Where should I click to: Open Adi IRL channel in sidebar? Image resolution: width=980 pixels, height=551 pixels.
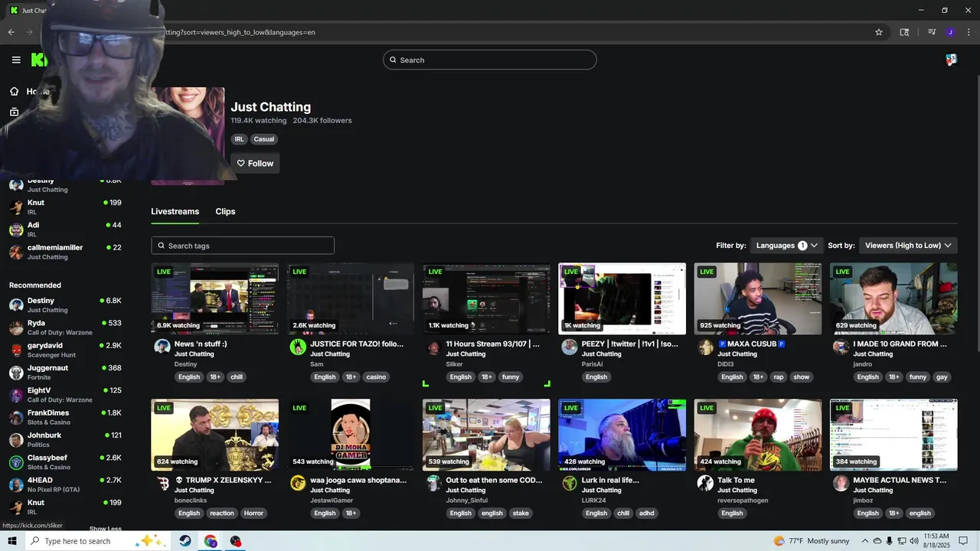[64, 229]
